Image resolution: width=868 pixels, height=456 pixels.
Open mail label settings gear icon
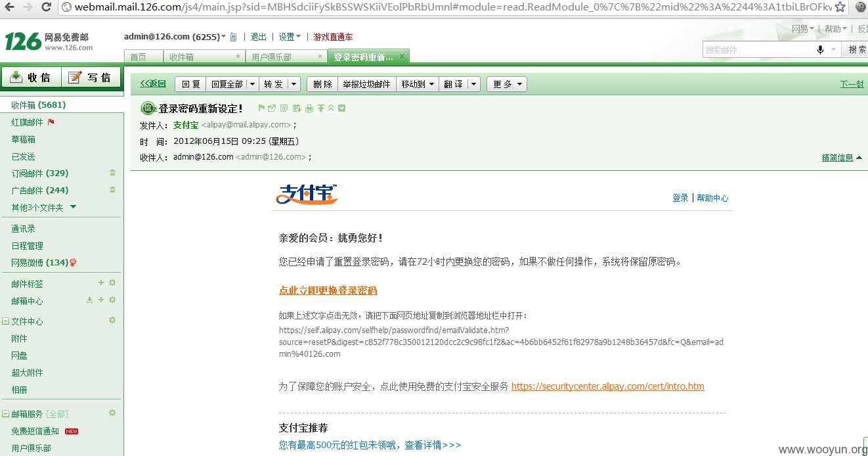(112, 283)
